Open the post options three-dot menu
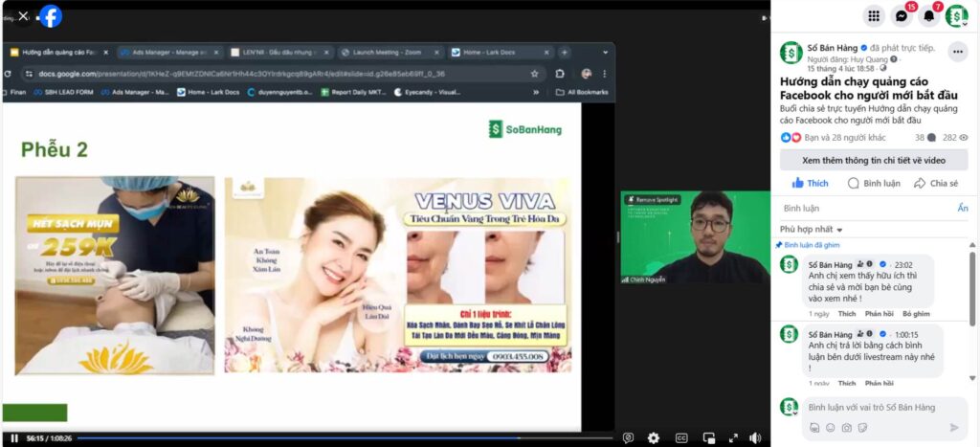Image resolution: width=980 pixels, height=447 pixels. tap(957, 52)
